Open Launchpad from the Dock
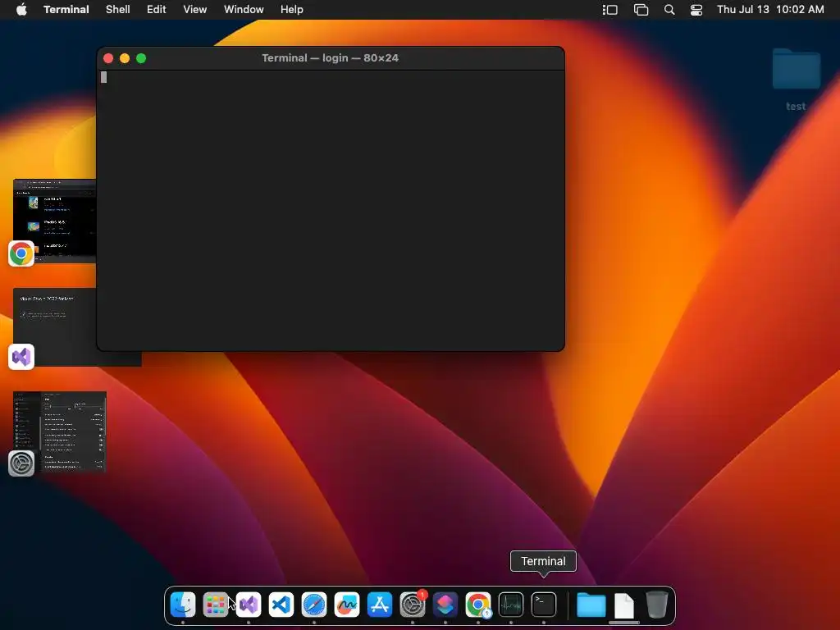 point(216,605)
